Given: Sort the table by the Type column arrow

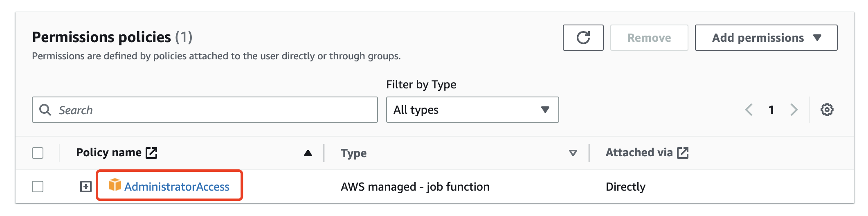Looking at the screenshot, I should (x=573, y=153).
